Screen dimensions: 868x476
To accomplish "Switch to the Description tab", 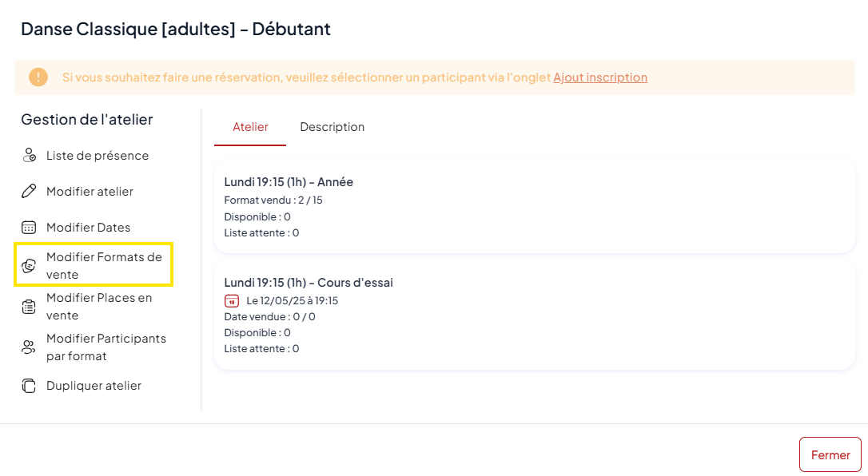I will tap(332, 127).
